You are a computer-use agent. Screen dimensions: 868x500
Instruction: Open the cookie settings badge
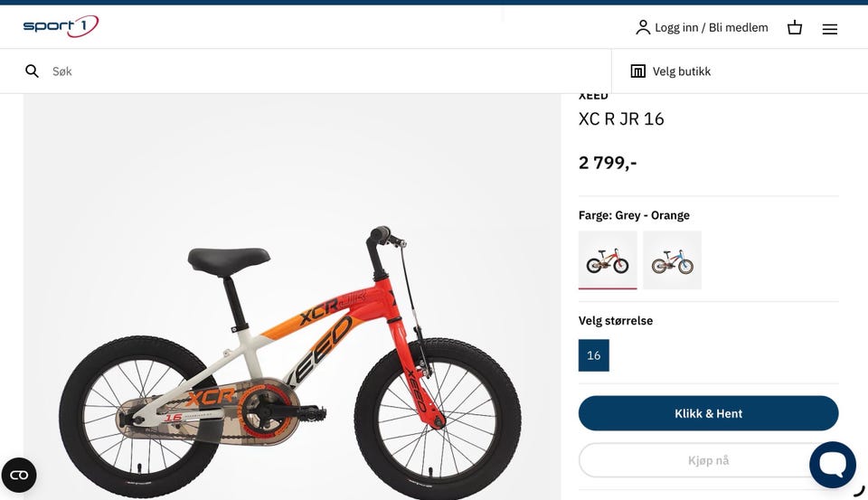19,475
